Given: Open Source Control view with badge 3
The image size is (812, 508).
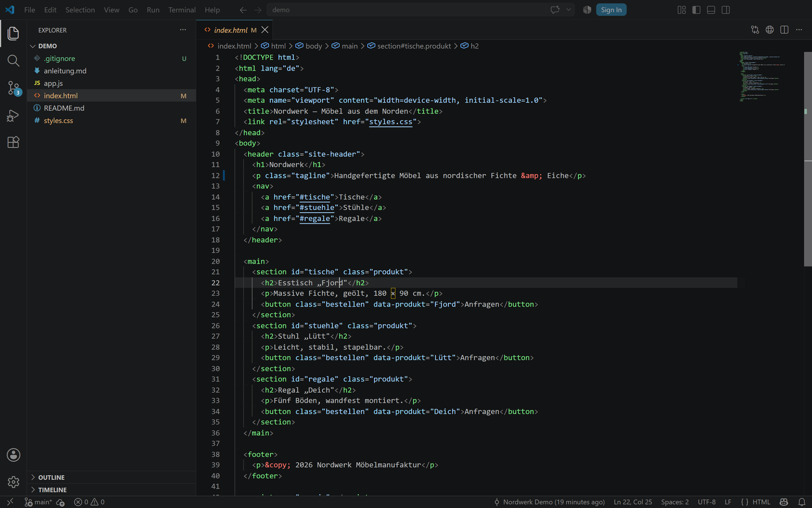Looking at the screenshot, I should tap(14, 88).
